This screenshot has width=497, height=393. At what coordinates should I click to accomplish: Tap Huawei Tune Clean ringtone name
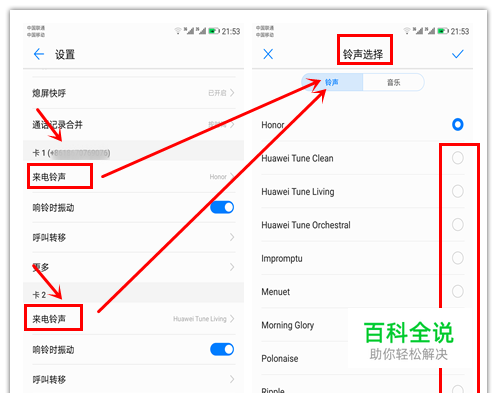coord(297,158)
